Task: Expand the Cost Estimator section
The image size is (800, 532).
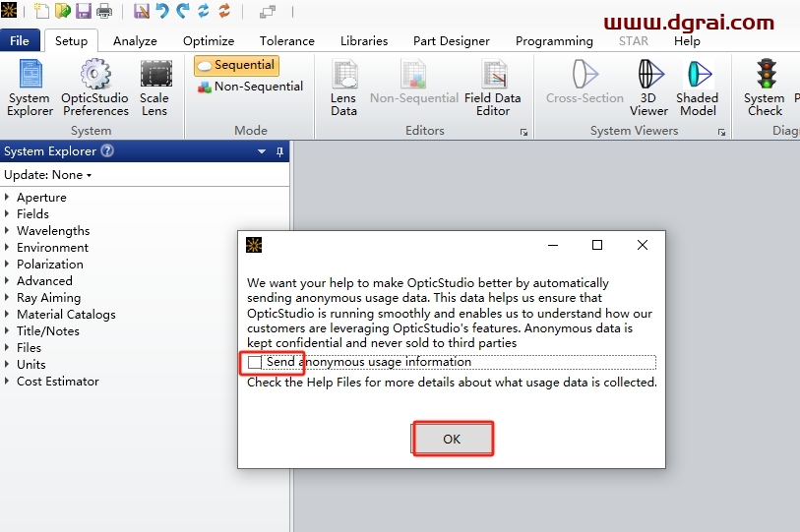Action: coord(7,381)
